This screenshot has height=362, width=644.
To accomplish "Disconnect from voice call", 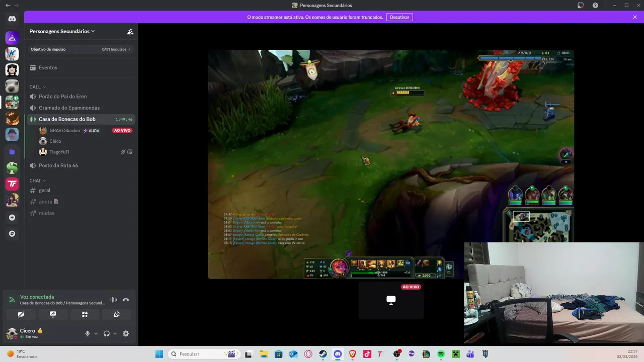I will pos(126,300).
